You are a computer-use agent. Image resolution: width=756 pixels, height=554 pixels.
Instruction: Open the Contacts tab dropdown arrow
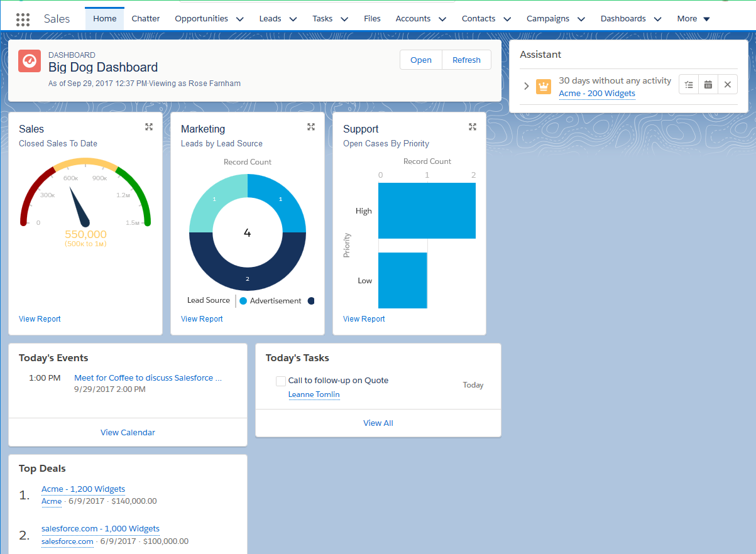[507, 19]
